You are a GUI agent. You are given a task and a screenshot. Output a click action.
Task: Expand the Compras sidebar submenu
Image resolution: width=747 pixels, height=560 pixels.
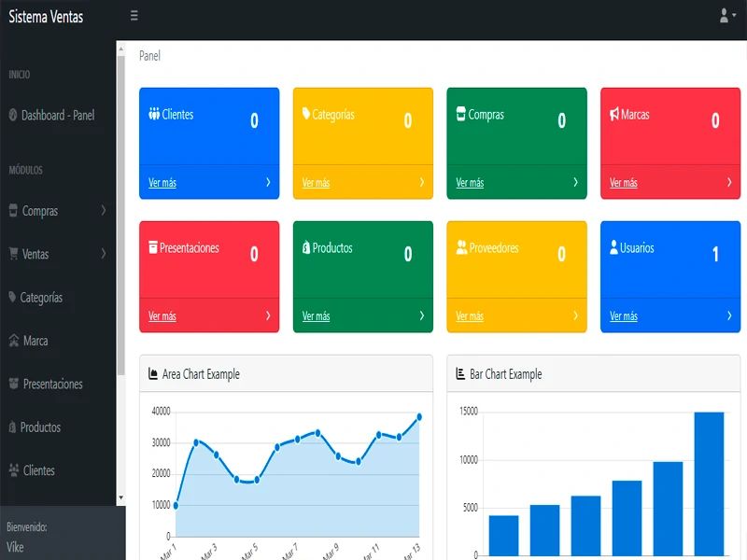(x=56, y=211)
